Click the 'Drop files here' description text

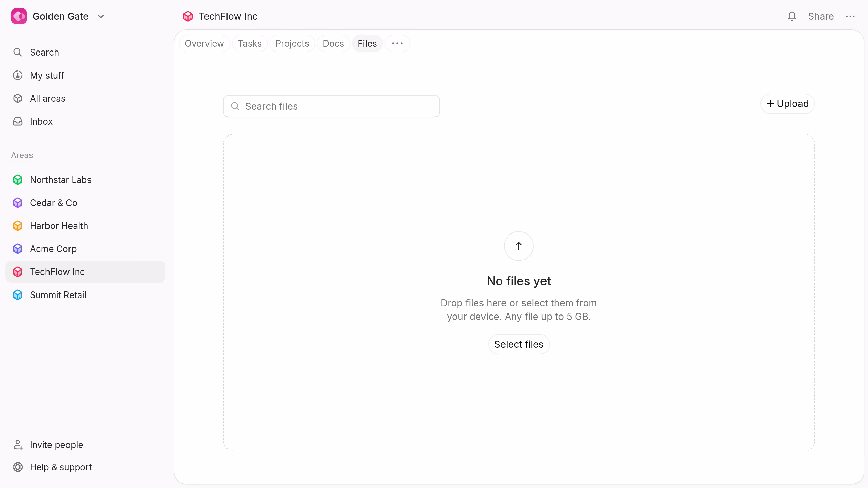point(519,310)
